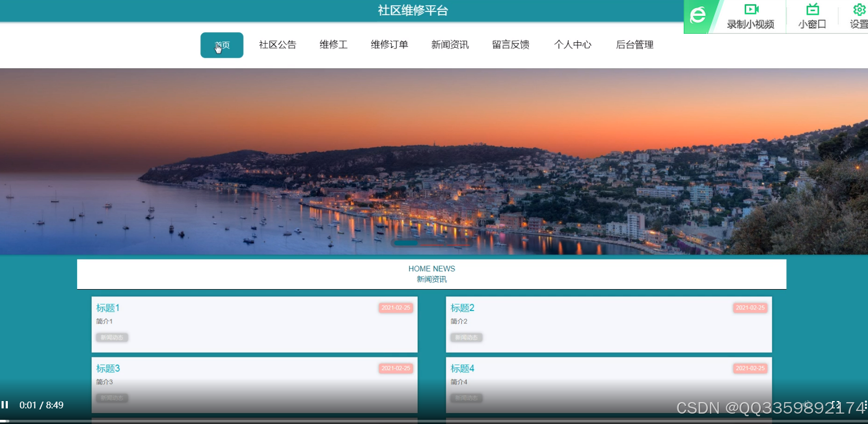This screenshot has width=868, height=424.
Task: Click the 2021-02-25 date badge on 标题2
Action: (x=750, y=308)
